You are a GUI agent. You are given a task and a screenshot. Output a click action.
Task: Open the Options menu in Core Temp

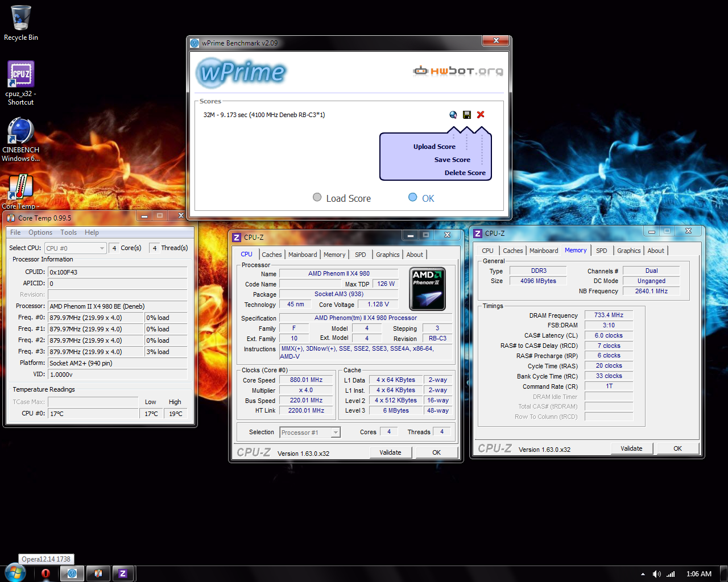click(x=40, y=232)
